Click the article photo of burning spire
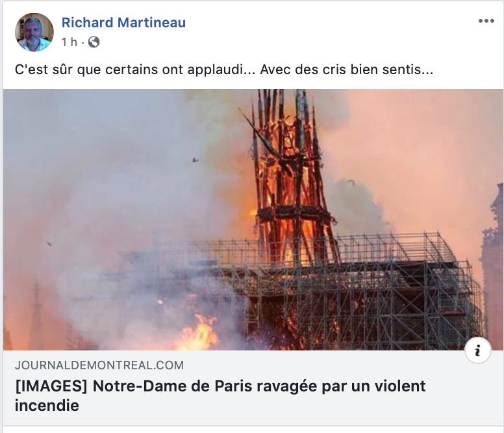The width and height of the screenshot is (504, 433). coord(253,220)
